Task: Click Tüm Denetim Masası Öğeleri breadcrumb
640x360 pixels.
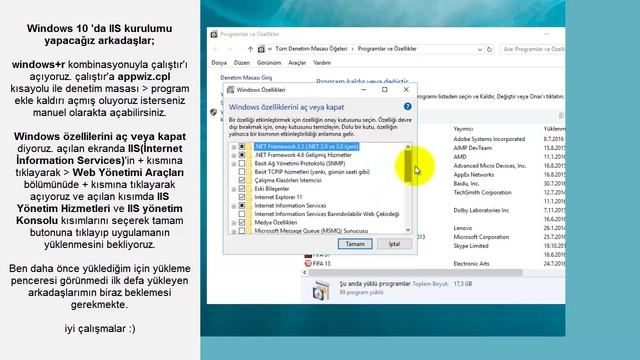Action: (x=311, y=49)
